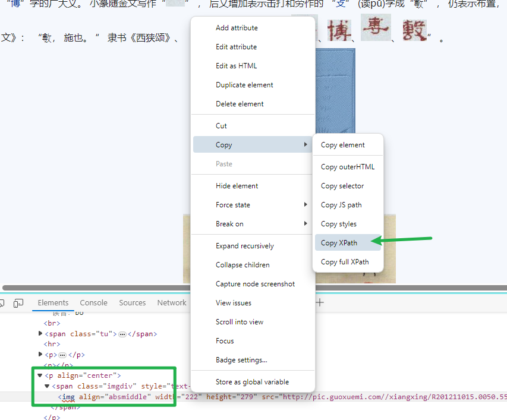
Task: Choose Edit attribute
Action: point(253,47)
